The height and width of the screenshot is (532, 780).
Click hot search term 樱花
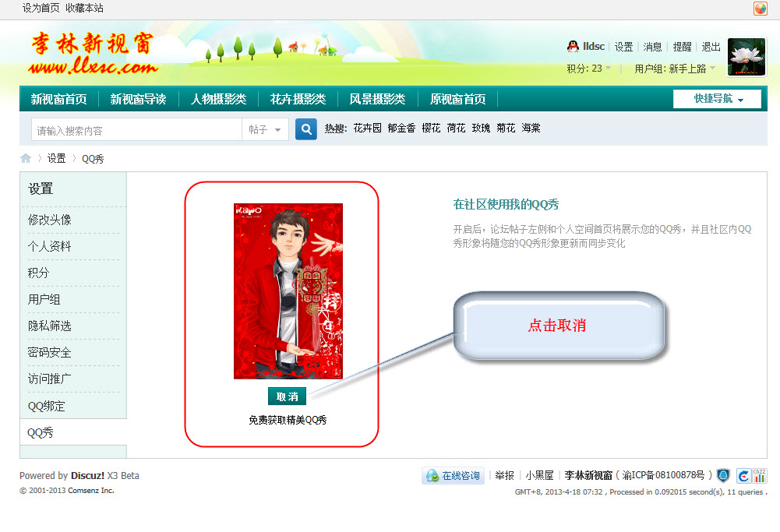point(431,129)
